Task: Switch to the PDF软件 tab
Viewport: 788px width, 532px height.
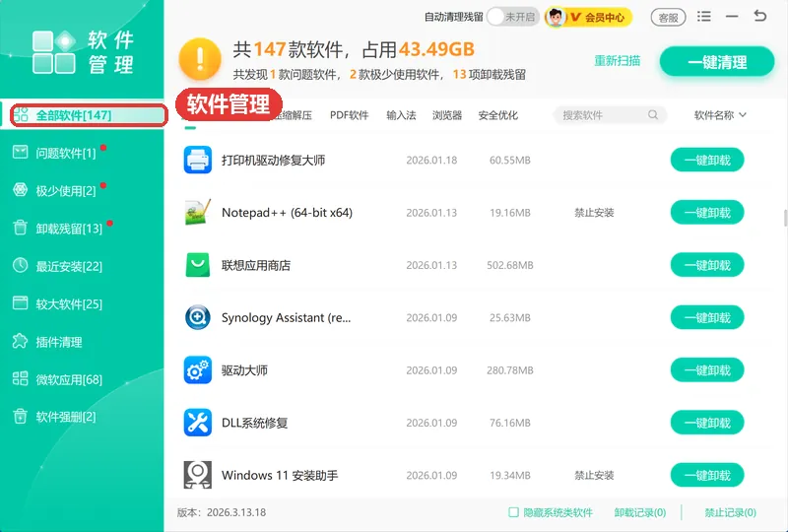Action: 350,115
